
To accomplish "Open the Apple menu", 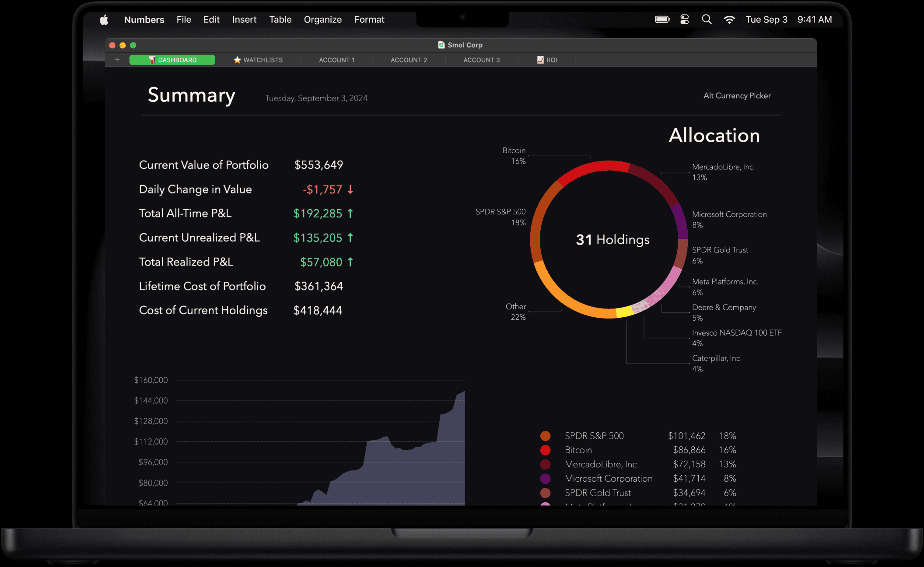I will pos(104,20).
